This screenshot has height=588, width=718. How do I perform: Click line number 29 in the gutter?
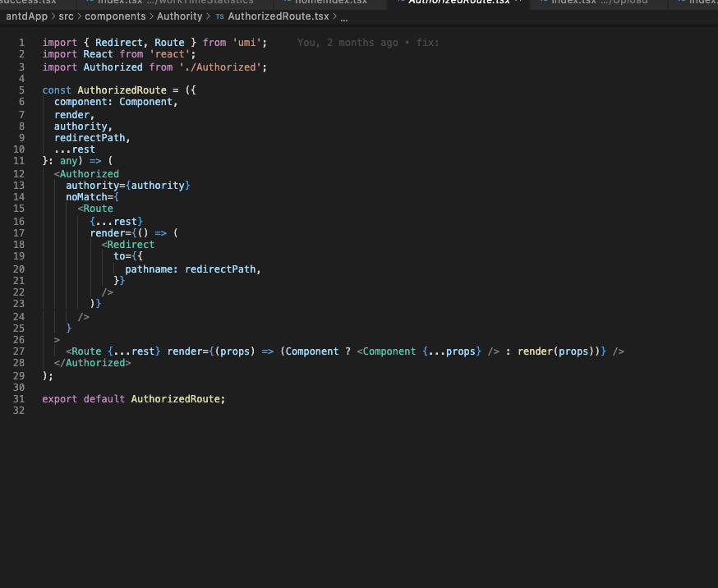(x=19, y=376)
